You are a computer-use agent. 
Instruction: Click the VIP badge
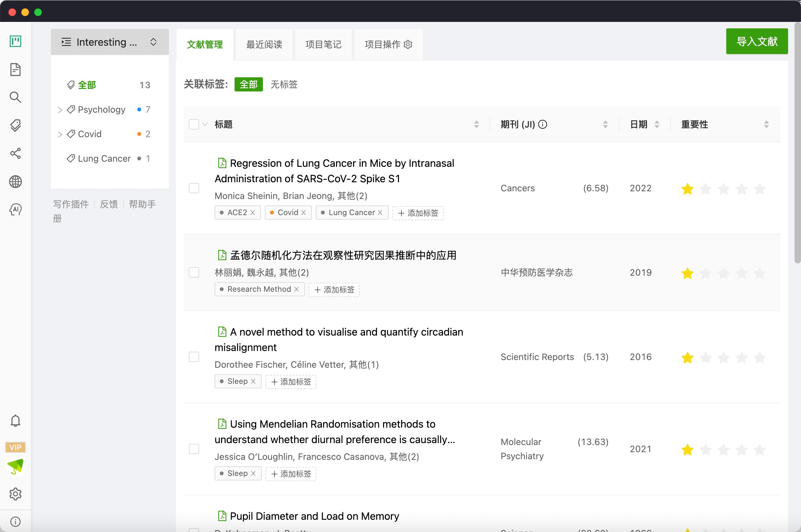[15, 447]
